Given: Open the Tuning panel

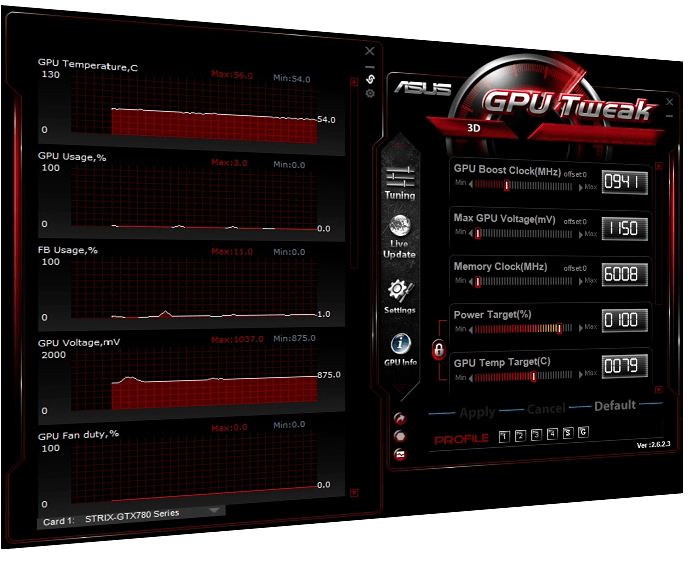Looking at the screenshot, I should pyautogui.click(x=400, y=183).
